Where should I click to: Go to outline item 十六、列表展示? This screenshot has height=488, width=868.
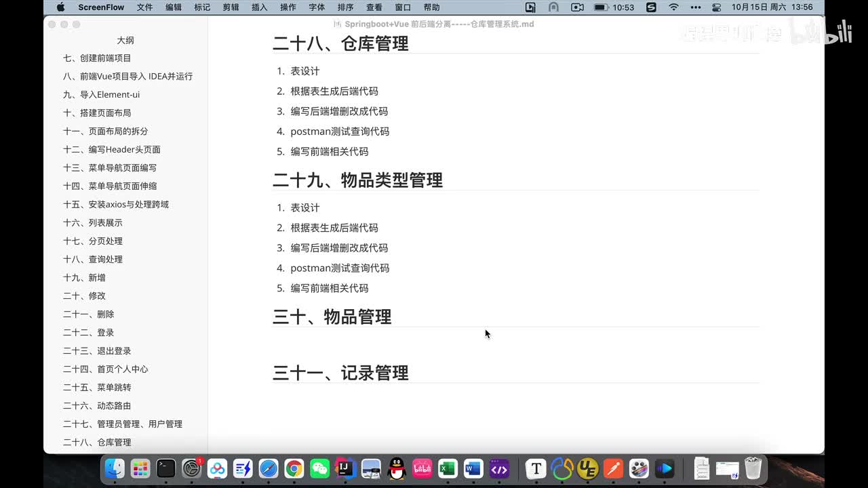[x=93, y=223]
